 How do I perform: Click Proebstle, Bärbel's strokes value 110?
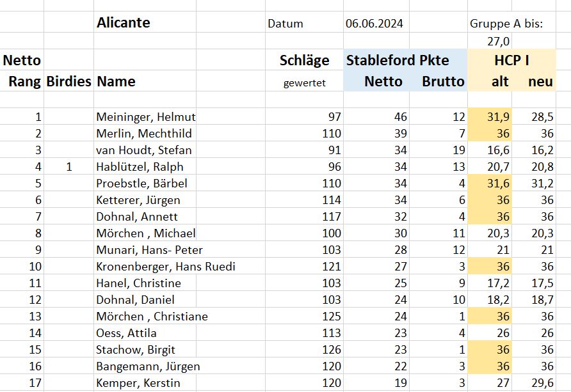pyautogui.click(x=332, y=184)
